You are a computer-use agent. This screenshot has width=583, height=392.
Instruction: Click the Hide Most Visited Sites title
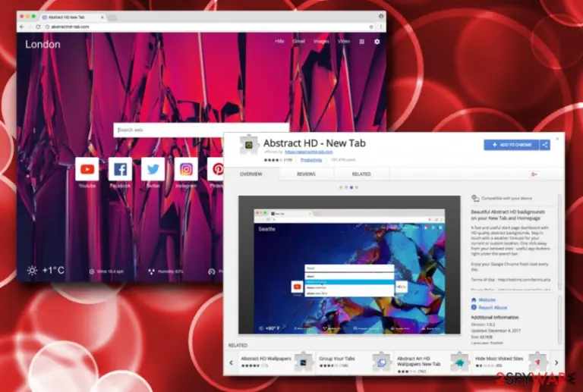tap(499, 359)
